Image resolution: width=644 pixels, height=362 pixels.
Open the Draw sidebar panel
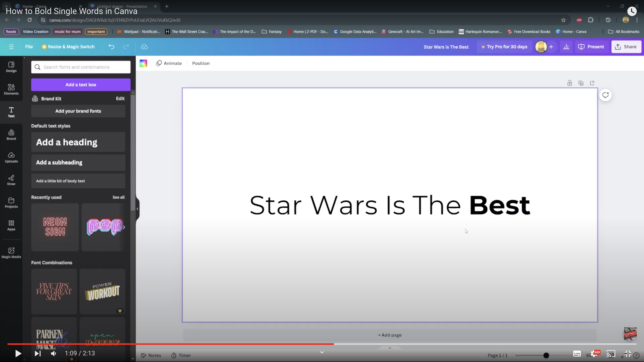click(x=11, y=180)
